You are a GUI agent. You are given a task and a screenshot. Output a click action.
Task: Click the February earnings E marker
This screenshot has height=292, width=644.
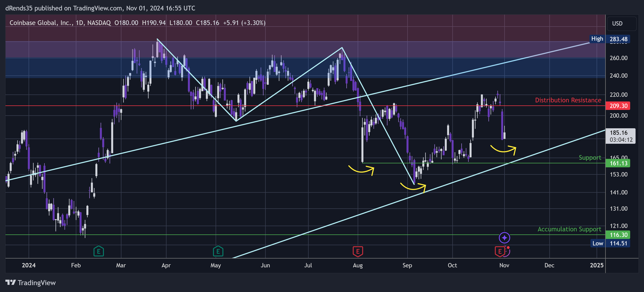tap(99, 251)
